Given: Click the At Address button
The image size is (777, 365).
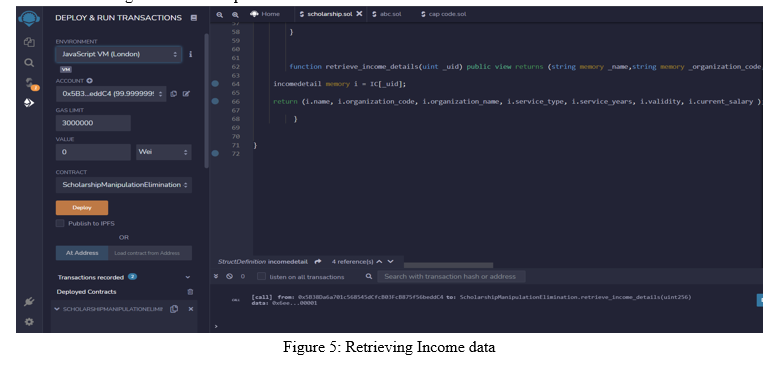Looking at the screenshot, I should (x=82, y=253).
